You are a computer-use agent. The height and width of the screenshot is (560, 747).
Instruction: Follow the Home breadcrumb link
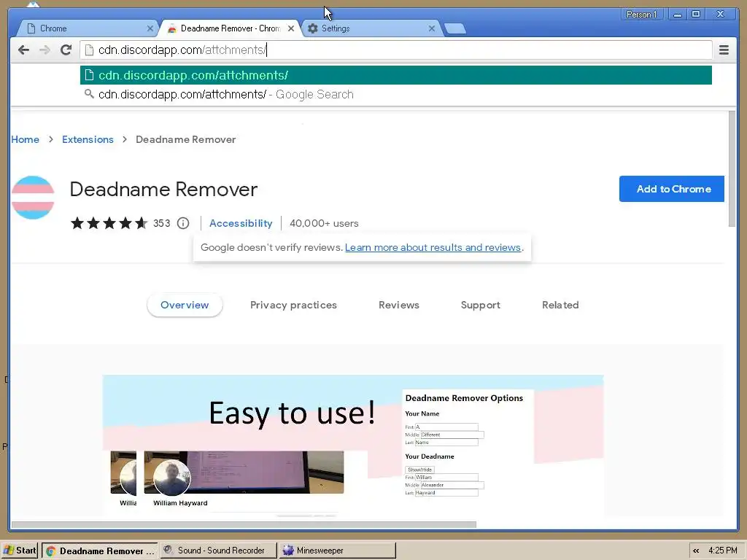tap(26, 139)
